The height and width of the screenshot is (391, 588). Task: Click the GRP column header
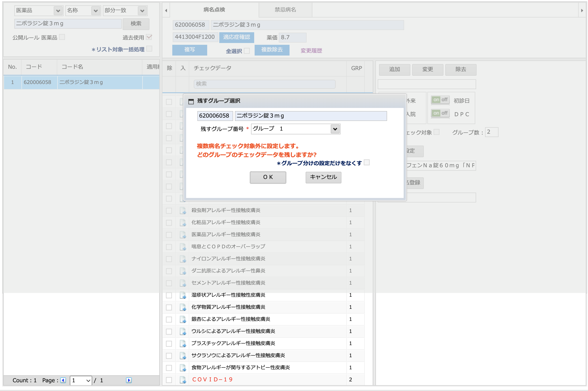tap(356, 68)
